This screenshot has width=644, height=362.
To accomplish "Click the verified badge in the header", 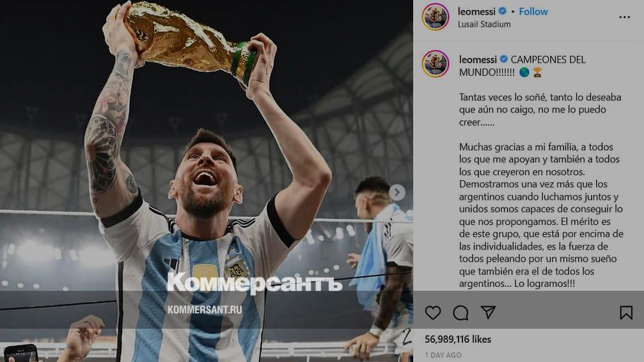I will (x=502, y=11).
